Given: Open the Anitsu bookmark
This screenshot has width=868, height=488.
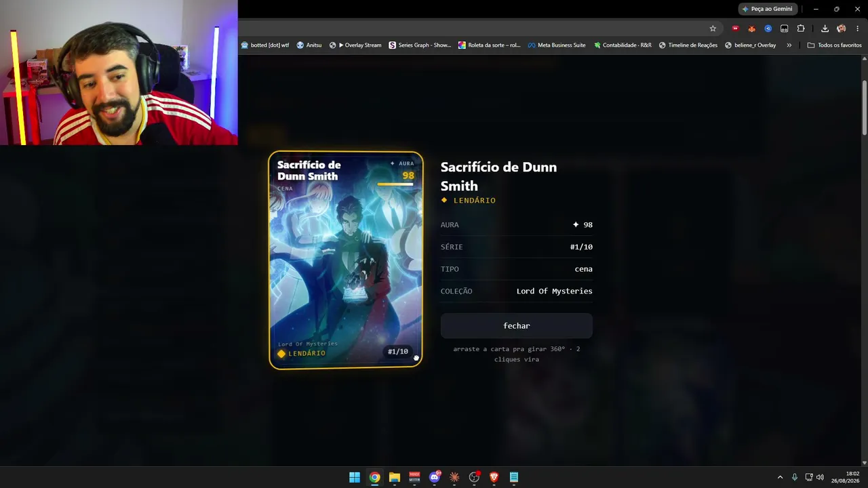Looking at the screenshot, I should tap(309, 45).
